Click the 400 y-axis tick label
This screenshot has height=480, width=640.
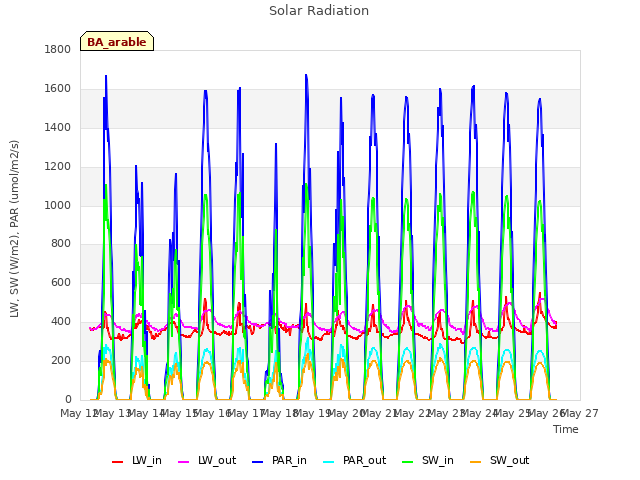coord(61,322)
